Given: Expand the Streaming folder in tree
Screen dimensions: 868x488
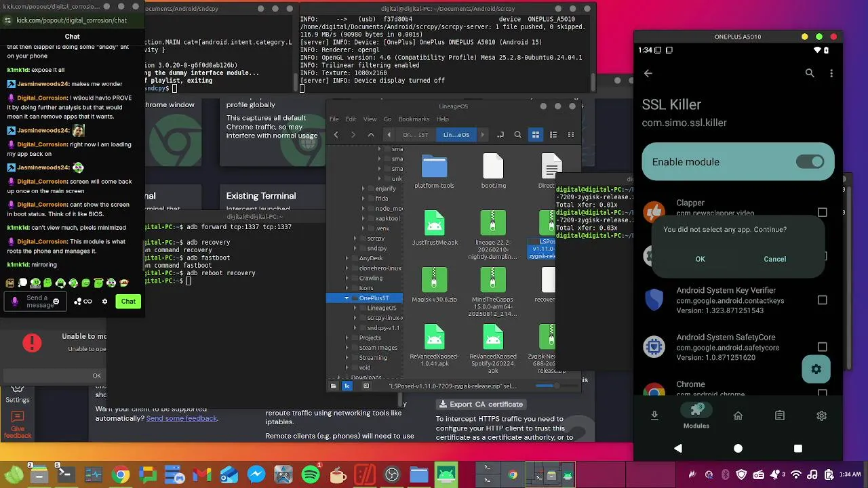Looking at the screenshot, I should pos(347,358).
